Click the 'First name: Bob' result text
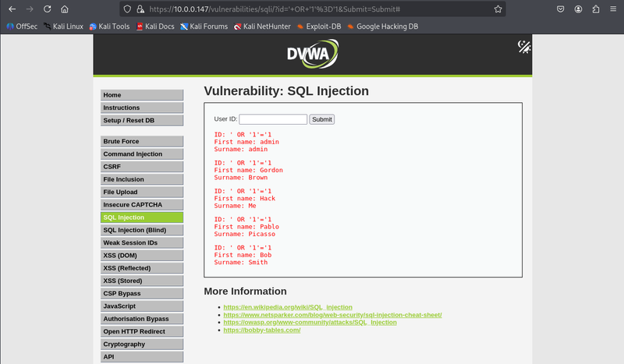The height and width of the screenshot is (364, 624). 243,255
